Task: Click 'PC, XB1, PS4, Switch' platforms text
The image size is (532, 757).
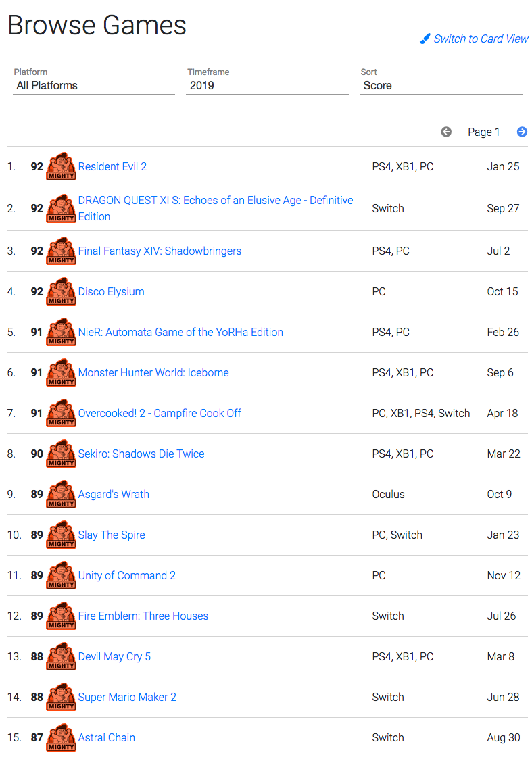Action: [x=421, y=413]
